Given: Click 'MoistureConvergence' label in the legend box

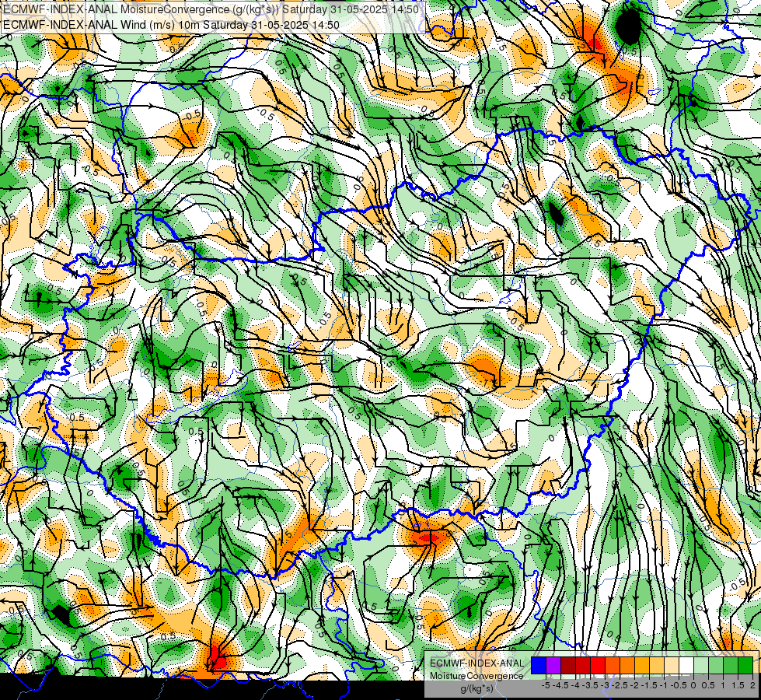Looking at the screenshot, I should pyautogui.click(x=476, y=676).
